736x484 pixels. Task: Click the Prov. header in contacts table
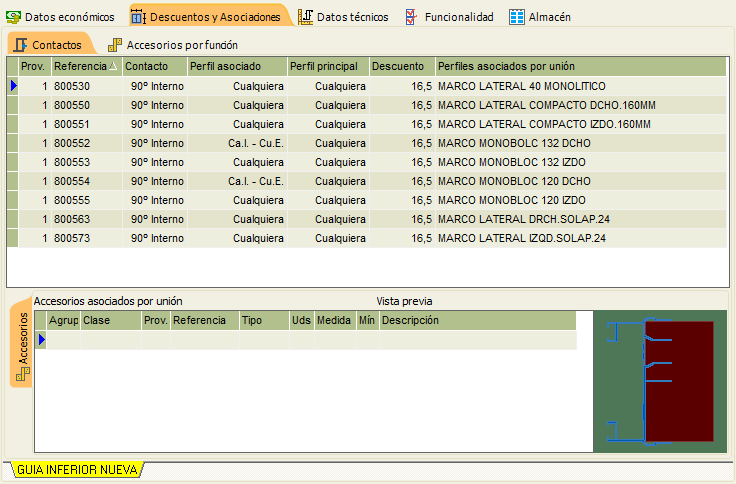coord(34,66)
